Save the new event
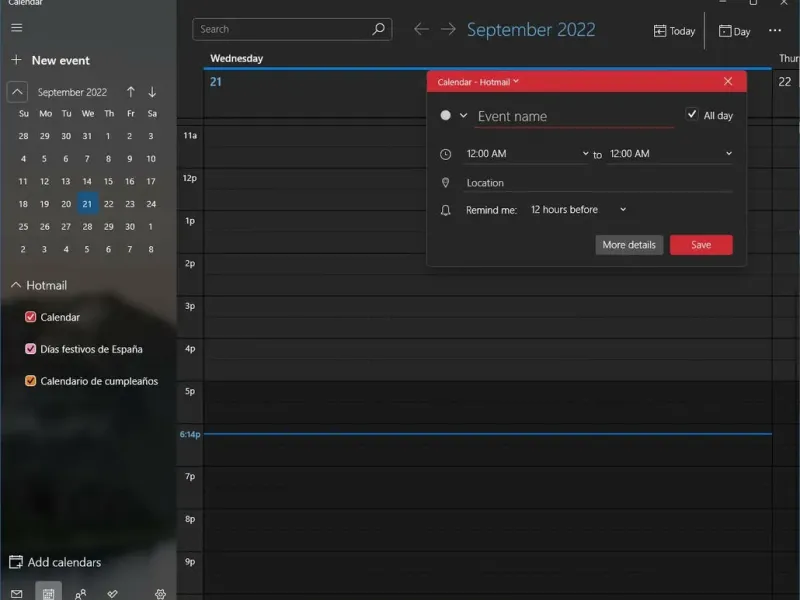The image size is (800, 600). (701, 245)
